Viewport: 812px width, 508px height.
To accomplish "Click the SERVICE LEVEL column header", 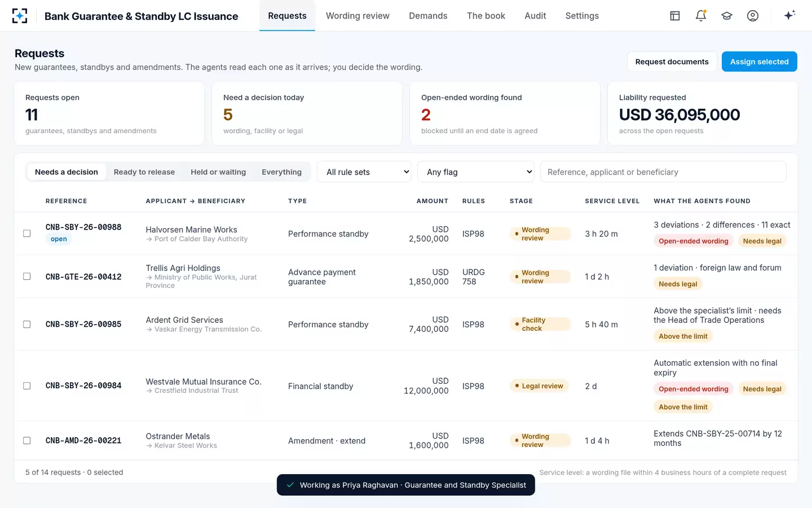I will (612, 201).
